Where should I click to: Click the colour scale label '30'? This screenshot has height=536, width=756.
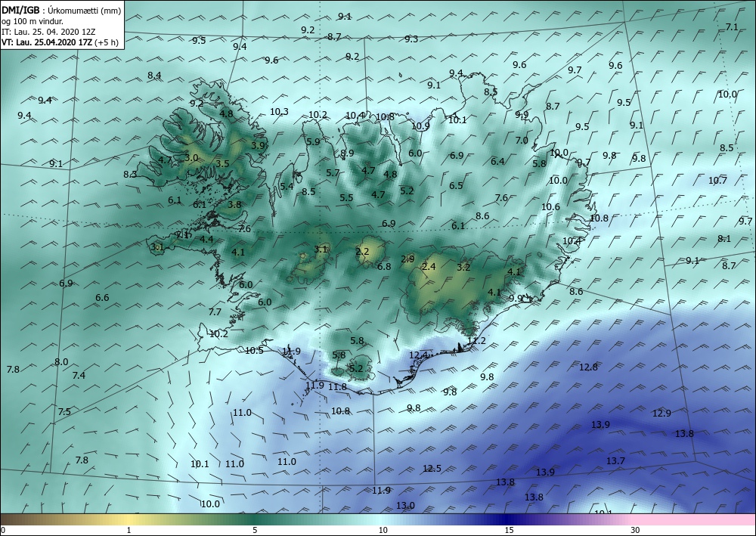tap(635, 530)
